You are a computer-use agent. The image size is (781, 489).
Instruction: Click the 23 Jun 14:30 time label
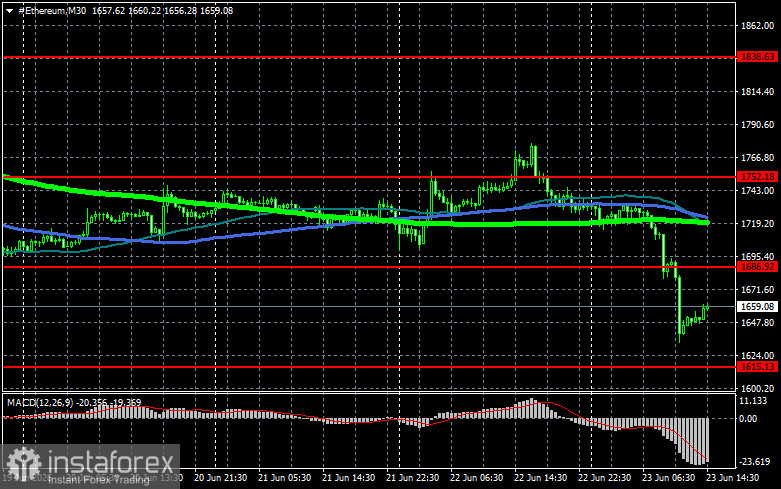point(732,478)
